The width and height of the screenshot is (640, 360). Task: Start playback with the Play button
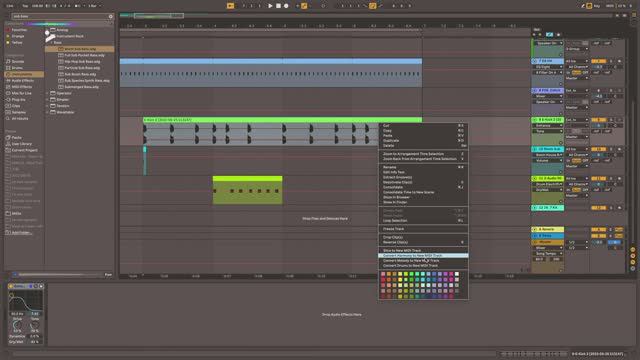[270, 6]
